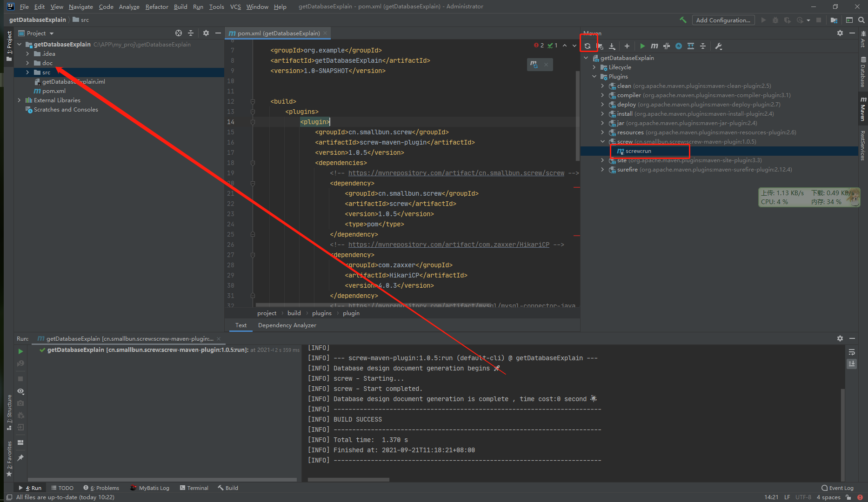Run Maven build with green play icon

click(642, 46)
